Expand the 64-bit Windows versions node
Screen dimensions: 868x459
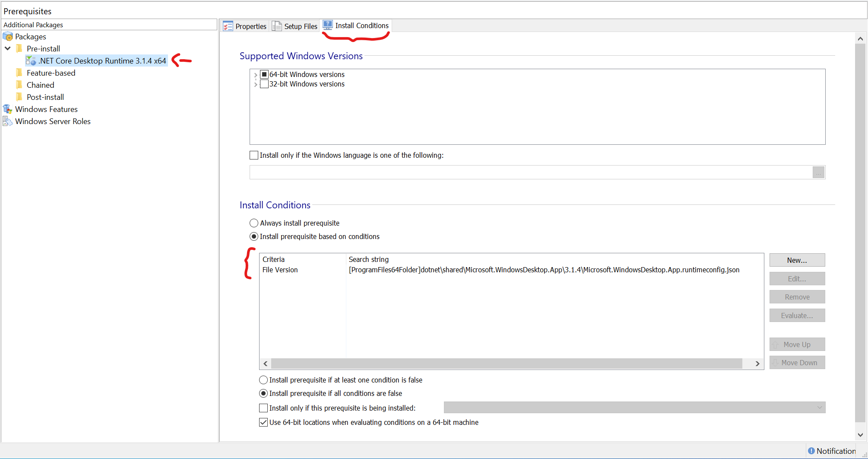coord(256,75)
